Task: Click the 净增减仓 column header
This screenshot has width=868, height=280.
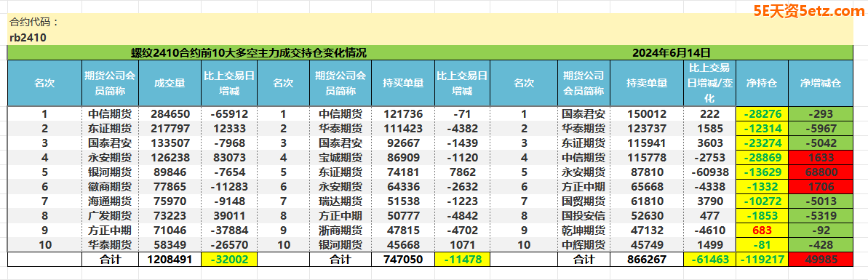Action: [x=820, y=83]
